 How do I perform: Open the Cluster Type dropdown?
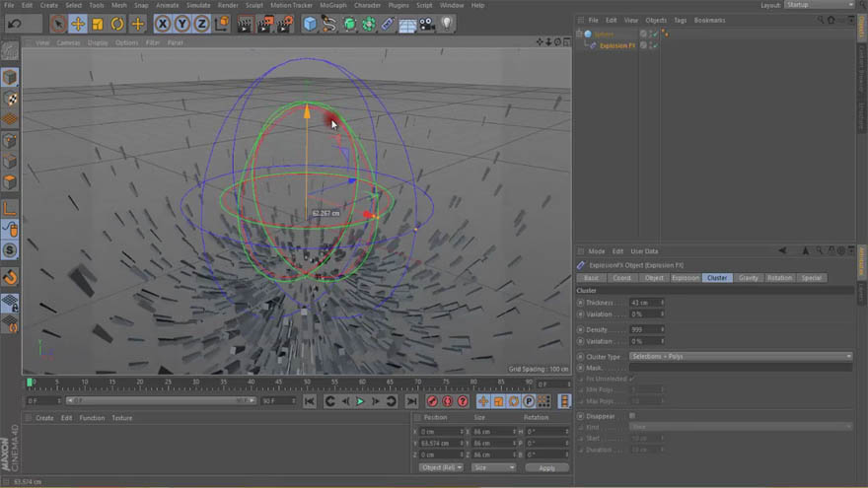click(741, 356)
